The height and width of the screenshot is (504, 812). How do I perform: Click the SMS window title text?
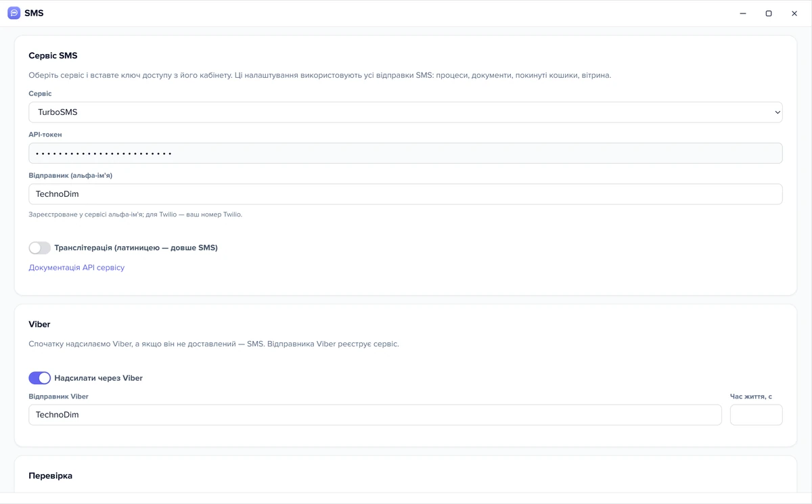tap(34, 13)
